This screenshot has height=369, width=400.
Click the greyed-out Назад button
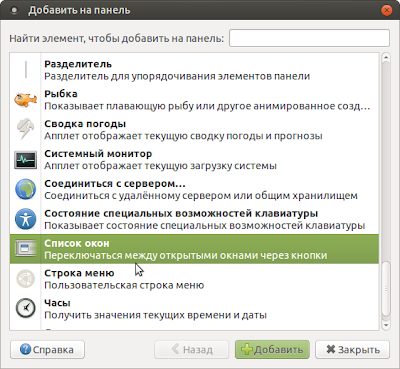click(192, 350)
